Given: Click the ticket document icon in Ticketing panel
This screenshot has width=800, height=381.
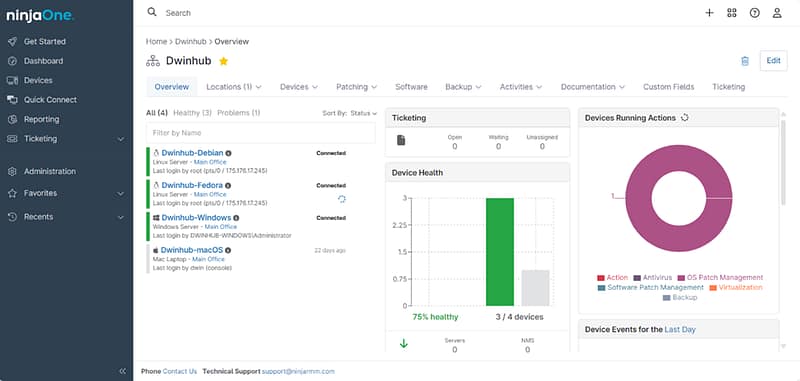Looking at the screenshot, I should [401, 140].
